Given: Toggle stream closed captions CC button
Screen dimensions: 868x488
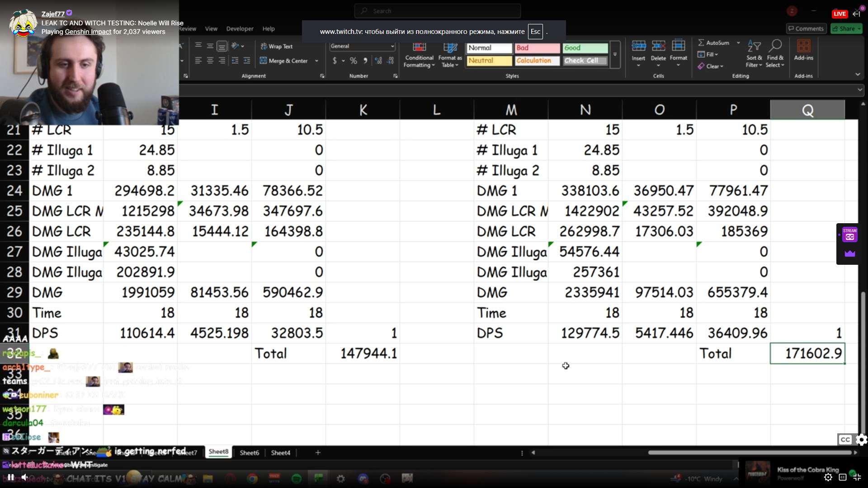Looking at the screenshot, I should coord(849,234).
